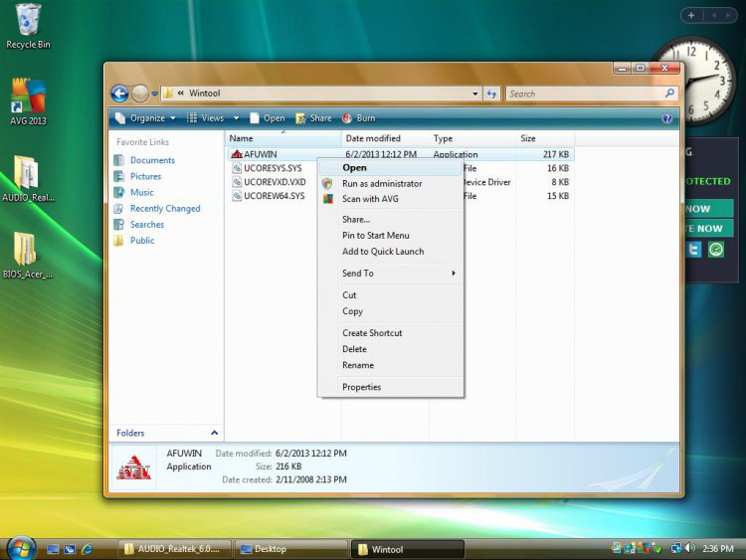This screenshot has height=560, width=746.
Task: Expand the Folders pane chevron
Action: [x=214, y=433]
